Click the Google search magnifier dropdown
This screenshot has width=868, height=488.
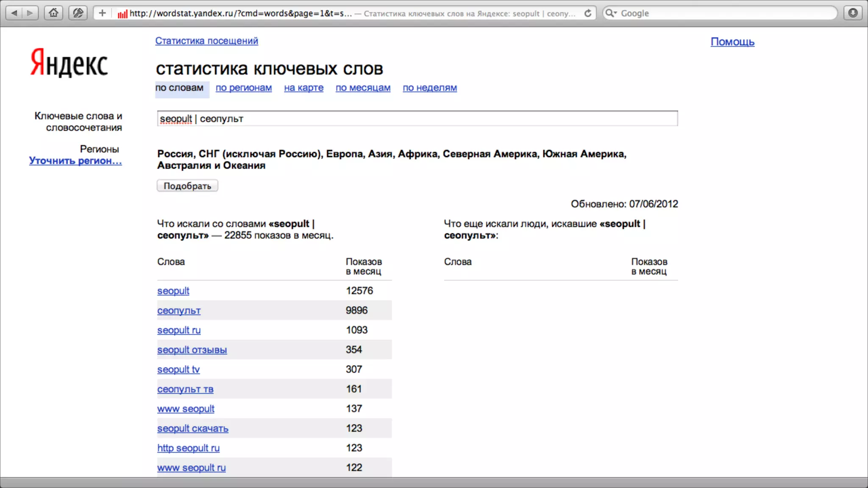pos(611,13)
